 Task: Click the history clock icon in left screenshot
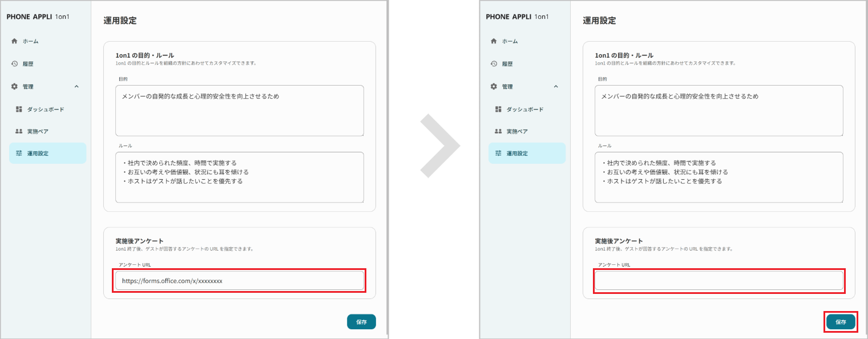click(14, 64)
